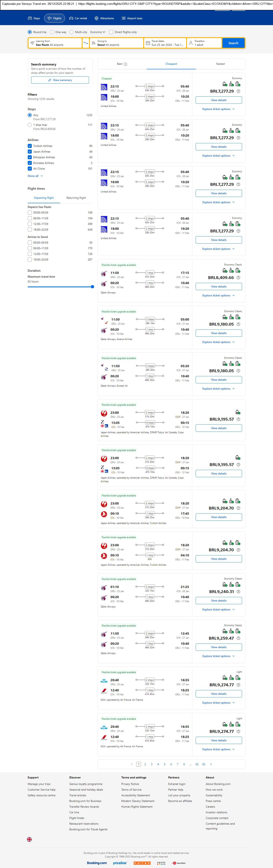Screen dimensions: 273x868
Task: Click the next page arrow in pagination
Action: [x=211, y=764]
